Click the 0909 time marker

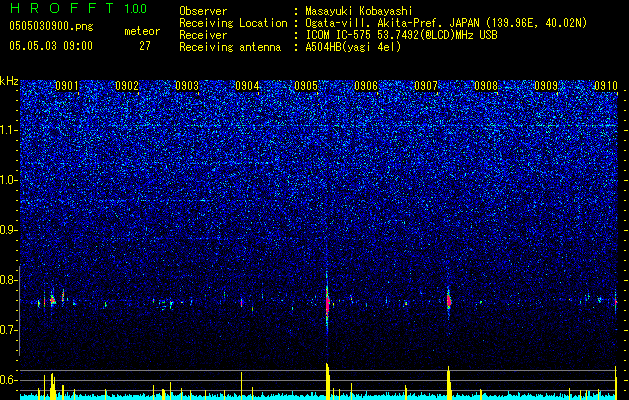click(546, 86)
